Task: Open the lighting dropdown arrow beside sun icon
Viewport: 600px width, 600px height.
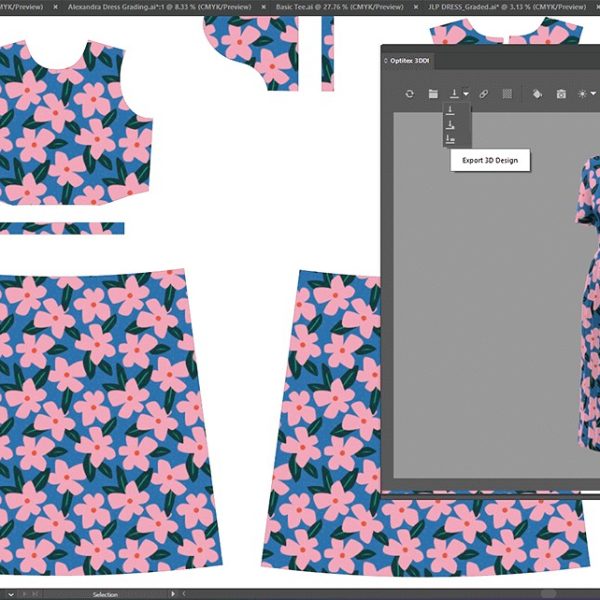Action: [594, 94]
